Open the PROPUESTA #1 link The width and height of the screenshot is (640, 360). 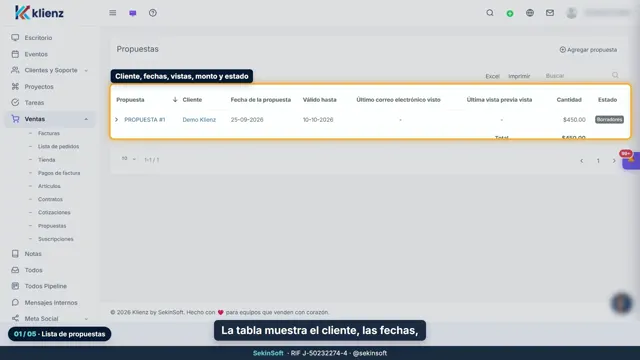[145, 120]
